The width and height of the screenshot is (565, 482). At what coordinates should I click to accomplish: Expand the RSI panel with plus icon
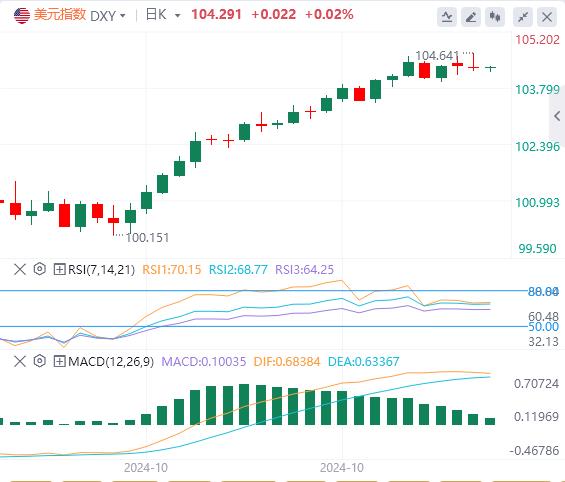[x=59, y=269]
